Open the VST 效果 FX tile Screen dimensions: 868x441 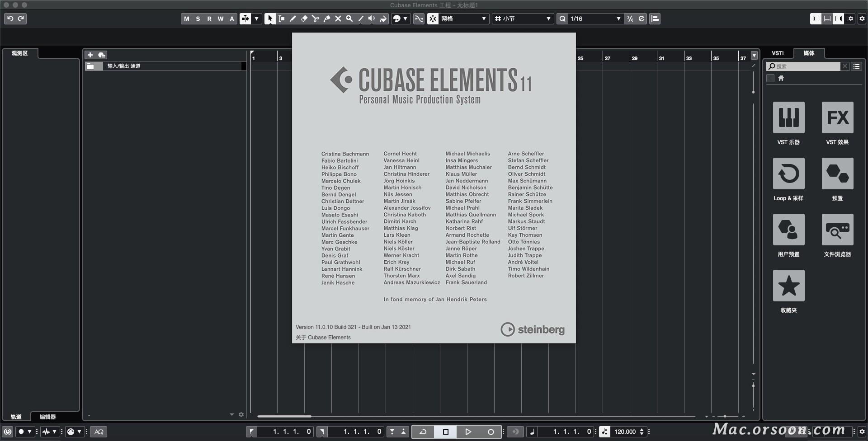837,117
